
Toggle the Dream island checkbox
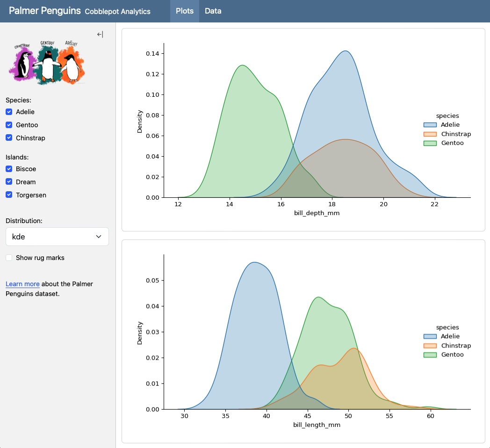pyautogui.click(x=9, y=182)
